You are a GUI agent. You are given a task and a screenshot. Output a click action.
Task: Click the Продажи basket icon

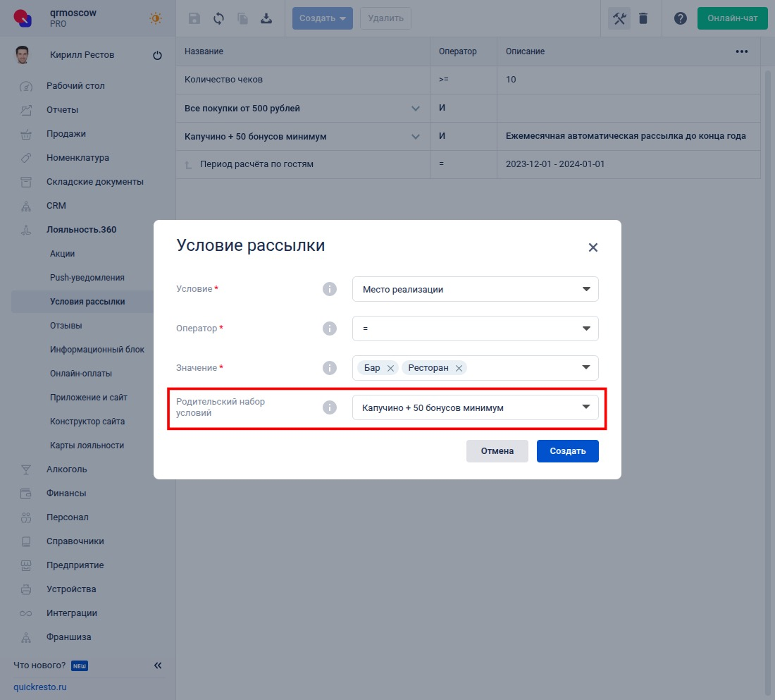click(x=25, y=134)
